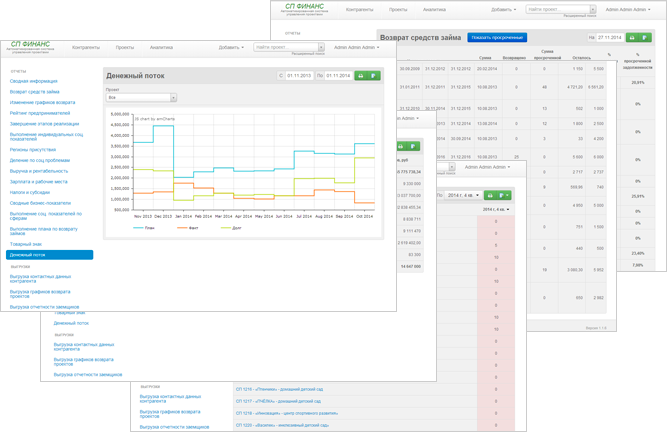The height and width of the screenshot is (432, 667).
Task: Open the По 2014 г. 4 кв. period dropdown
Action: click(x=464, y=195)
